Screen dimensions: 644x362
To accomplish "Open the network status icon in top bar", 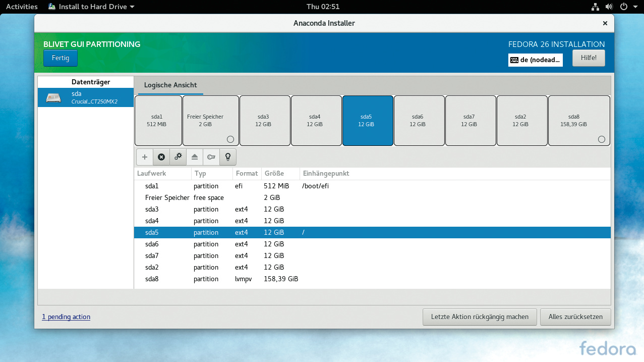I will click(595, 7).
